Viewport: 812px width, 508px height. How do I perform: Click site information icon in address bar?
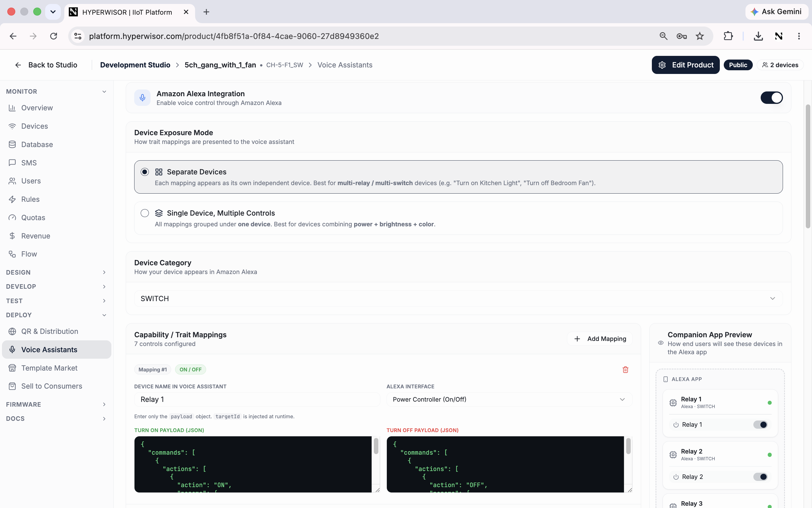click(x=78, y=36)
